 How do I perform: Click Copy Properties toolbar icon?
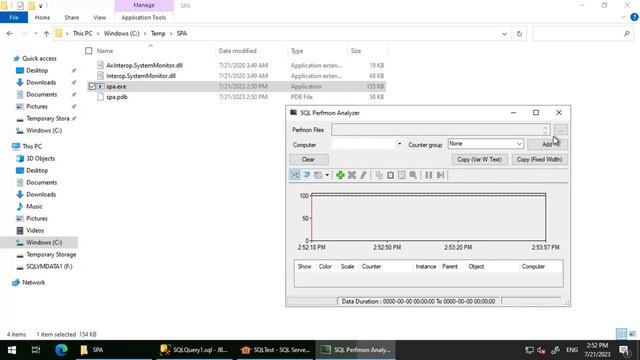(x=379, y=175)
